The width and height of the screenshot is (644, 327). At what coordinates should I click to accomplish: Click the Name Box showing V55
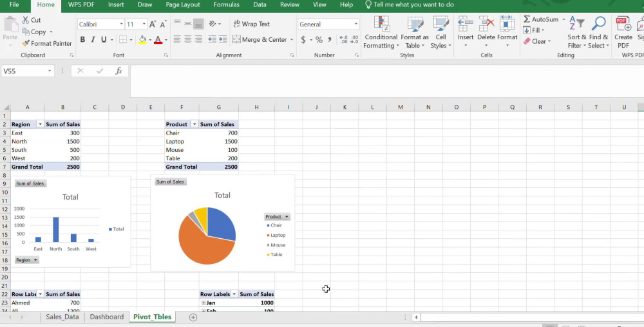27,71
